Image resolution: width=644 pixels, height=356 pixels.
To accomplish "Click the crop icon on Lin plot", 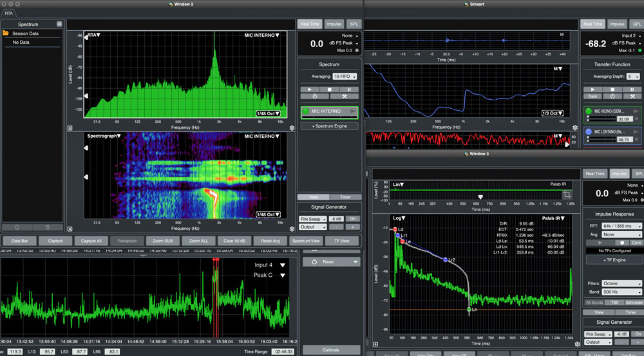I will click(x=567, y=194).
